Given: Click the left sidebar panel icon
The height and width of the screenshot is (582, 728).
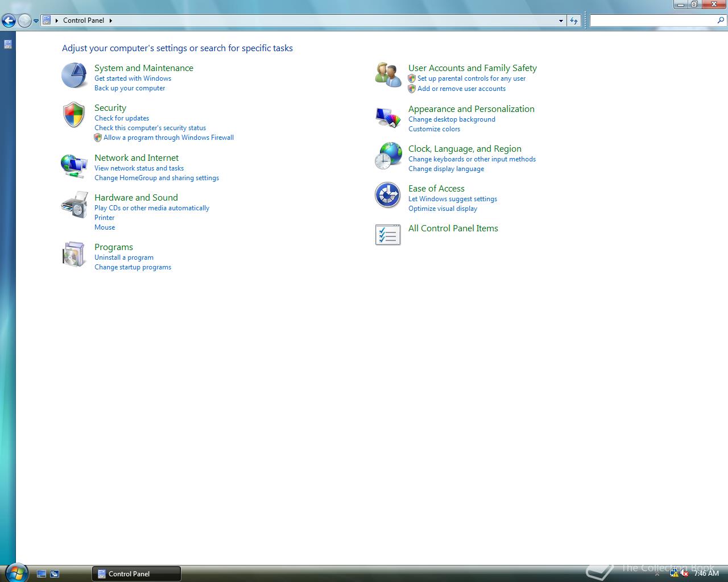Looking at the screenshot, I should [x=8, y=44].
